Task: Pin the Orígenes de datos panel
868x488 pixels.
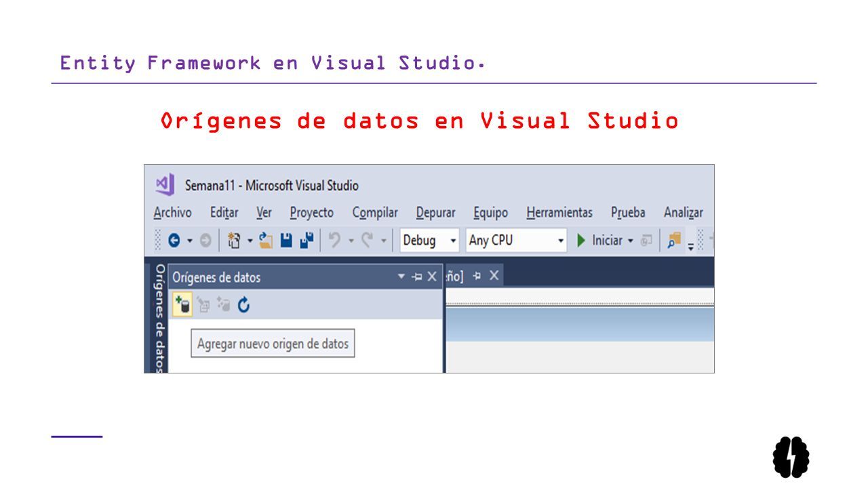Action: click(417, 277)
